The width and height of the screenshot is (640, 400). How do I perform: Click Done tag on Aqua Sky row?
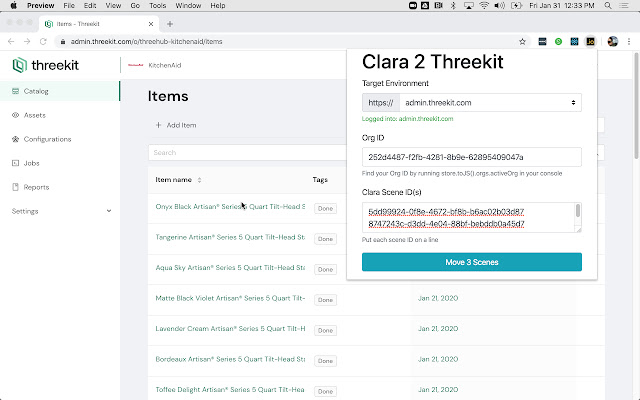click(325, 269)
